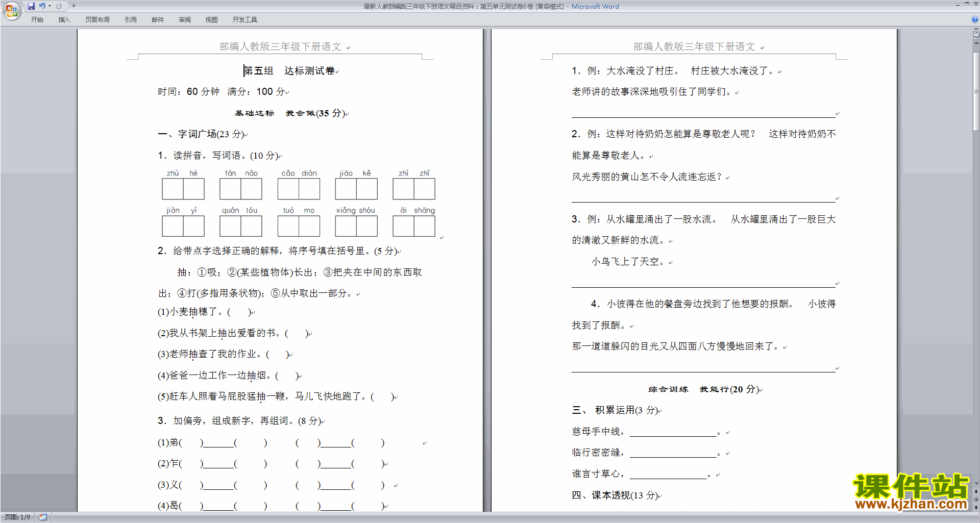
Task: Switch to the 页面布局 tab
Action: tap(97, 20)
